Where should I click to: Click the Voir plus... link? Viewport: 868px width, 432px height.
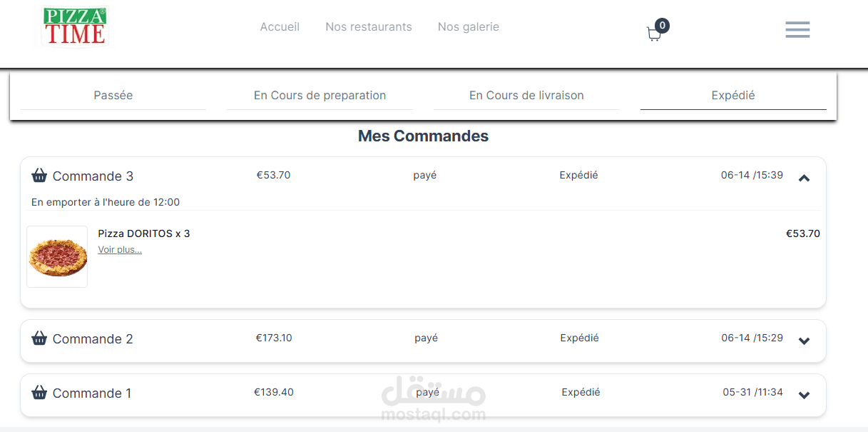click(x=120, y=250)
